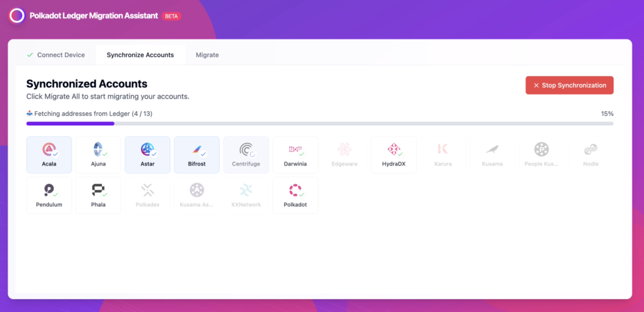Screen dimensions: 644x312
Task: Click the Polkadot logo in header
Action: coord(17,16)
